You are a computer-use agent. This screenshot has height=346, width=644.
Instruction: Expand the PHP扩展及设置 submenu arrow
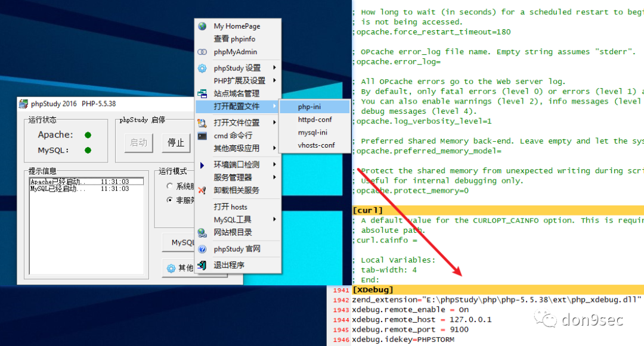[x=274, y=80]
